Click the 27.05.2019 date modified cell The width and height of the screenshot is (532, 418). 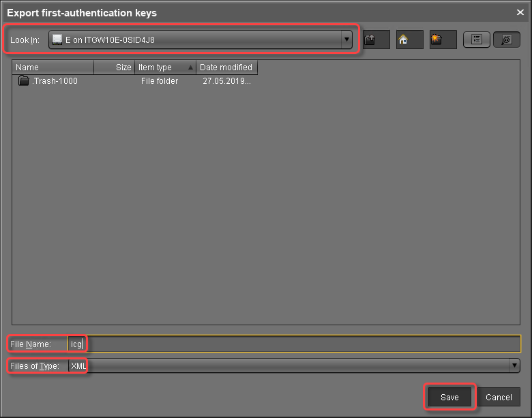point(226,81)
